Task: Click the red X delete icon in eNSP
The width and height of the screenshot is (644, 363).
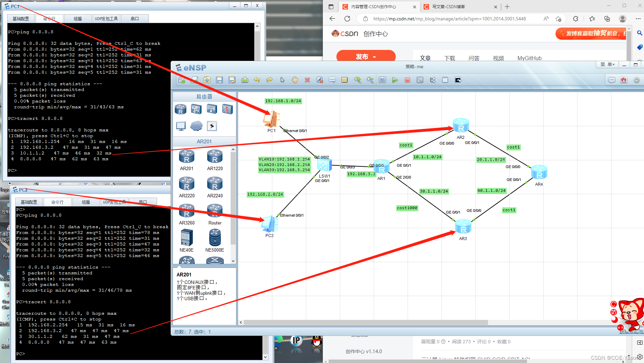Action: click(x=307, y=80)
